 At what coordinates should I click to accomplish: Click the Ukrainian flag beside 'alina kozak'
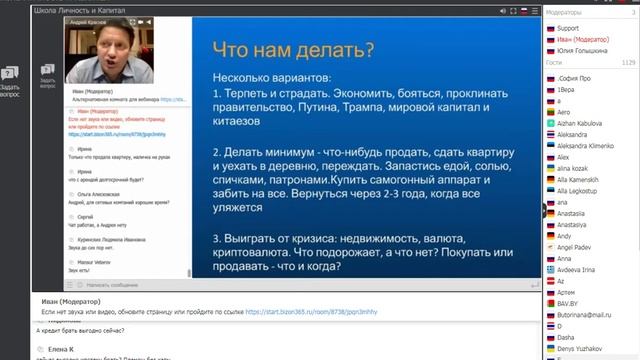pos(551,168)
